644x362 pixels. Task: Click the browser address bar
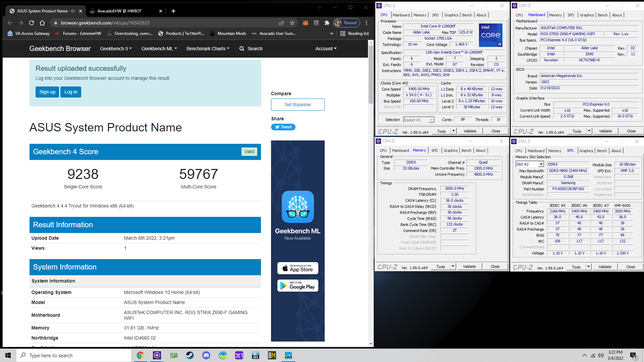click(168, 23)
